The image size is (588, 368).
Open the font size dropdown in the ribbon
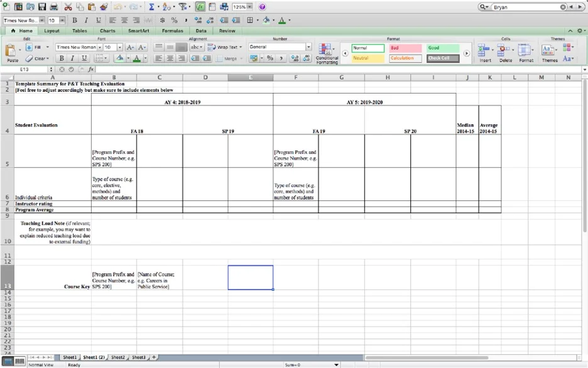click(x=119, y=47)
